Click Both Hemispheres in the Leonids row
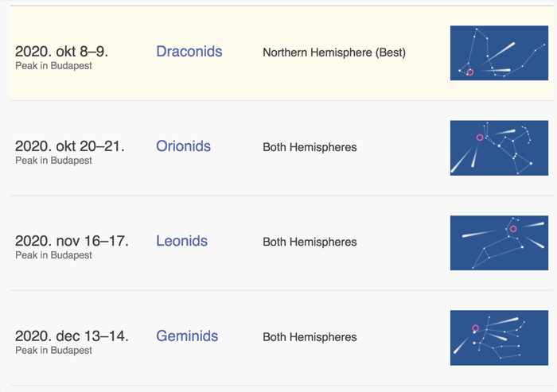 310,242
